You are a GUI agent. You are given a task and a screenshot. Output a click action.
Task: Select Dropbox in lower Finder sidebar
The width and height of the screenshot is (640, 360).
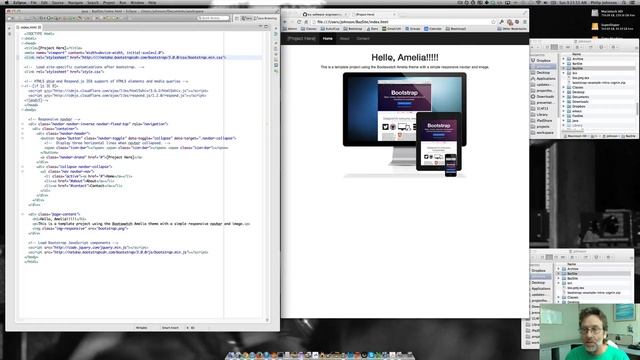pos(539,271)
